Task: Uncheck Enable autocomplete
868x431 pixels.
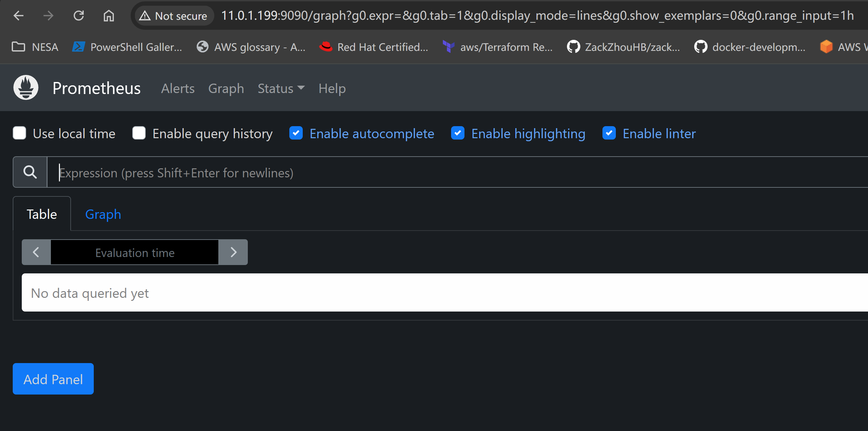Action: (x=296, y=133)
